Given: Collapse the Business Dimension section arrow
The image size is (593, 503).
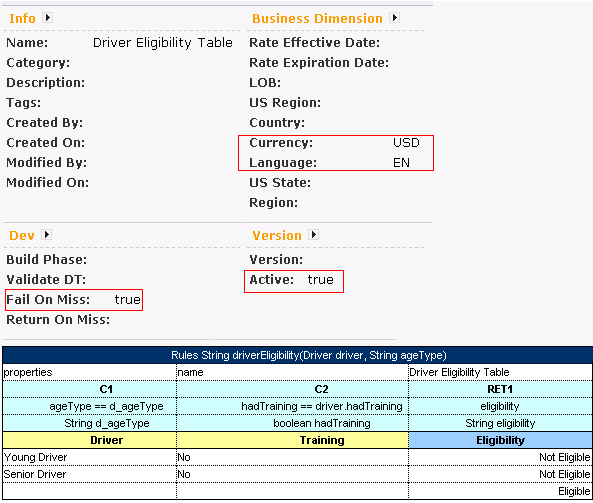Looking at the screenshot, I should pos(394,17).
